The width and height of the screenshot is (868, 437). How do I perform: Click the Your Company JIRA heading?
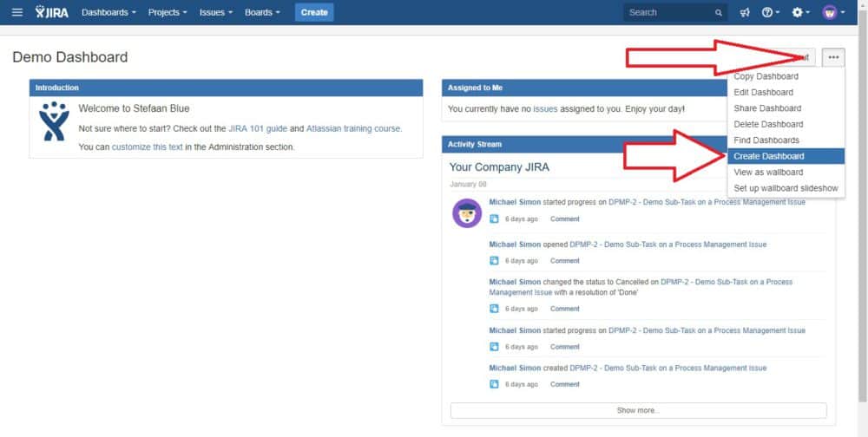pos(499,167)
